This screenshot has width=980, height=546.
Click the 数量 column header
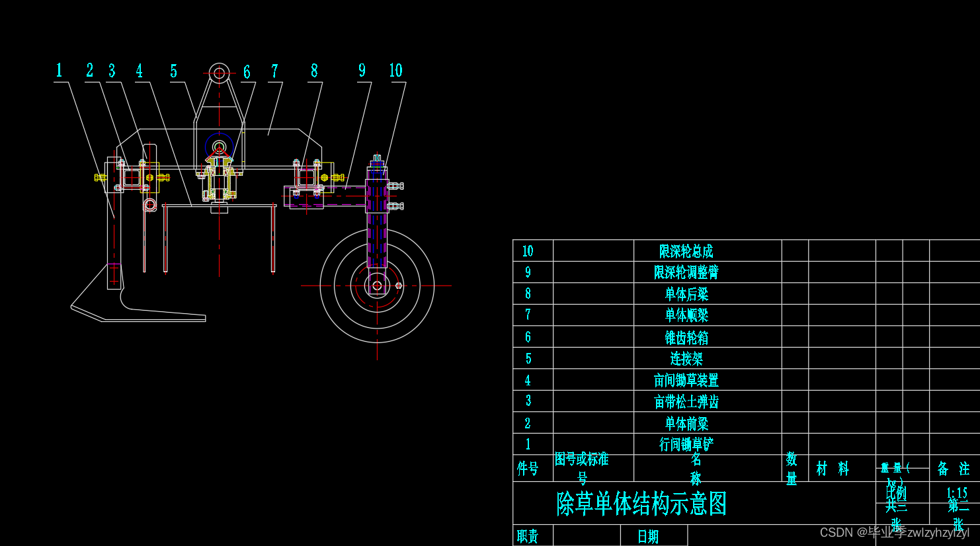[792, 468]
